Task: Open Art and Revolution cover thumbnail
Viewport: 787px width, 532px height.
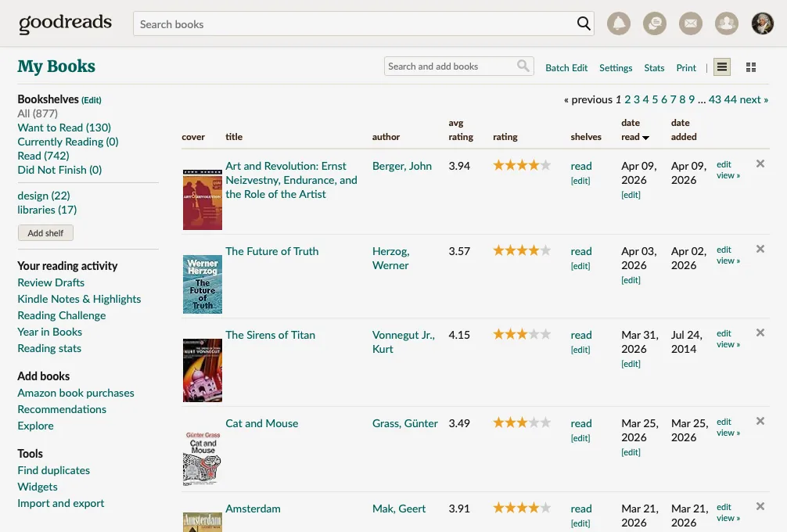Action: pos(203,199)
